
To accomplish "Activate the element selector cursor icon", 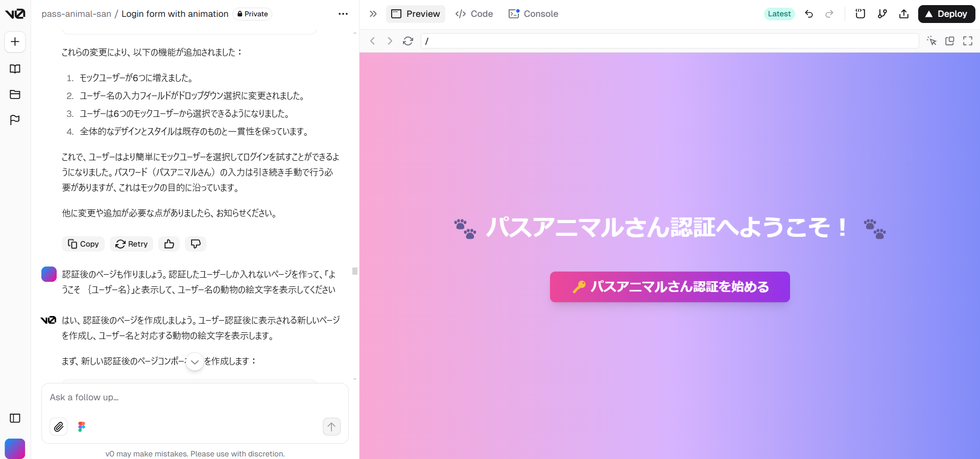I will (x=932, y=41).
